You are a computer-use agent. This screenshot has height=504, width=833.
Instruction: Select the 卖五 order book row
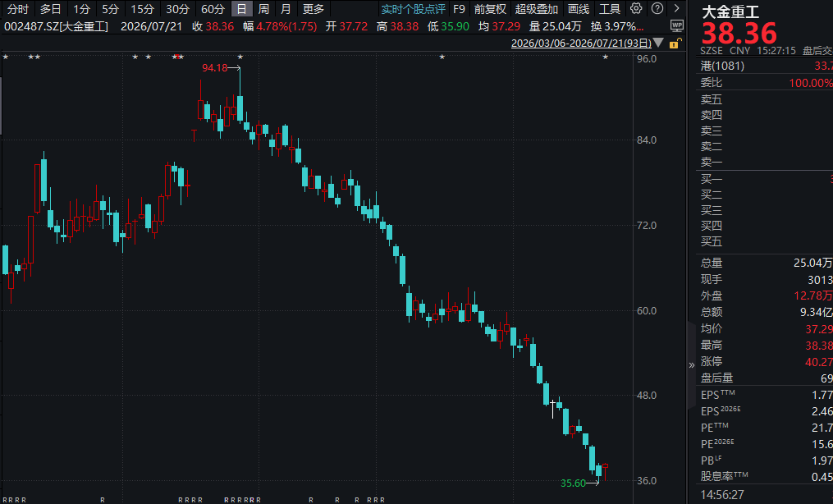[x=764, y=99]
